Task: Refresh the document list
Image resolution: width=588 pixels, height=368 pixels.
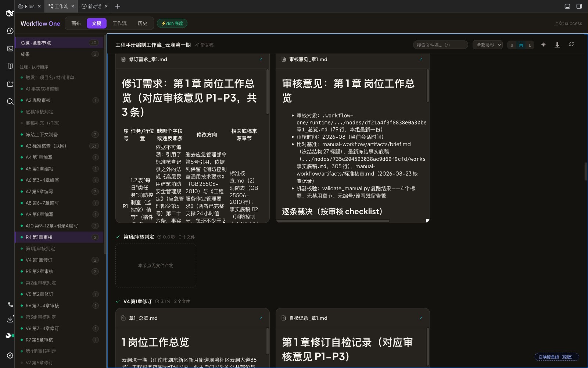Action: pos(571,44)
